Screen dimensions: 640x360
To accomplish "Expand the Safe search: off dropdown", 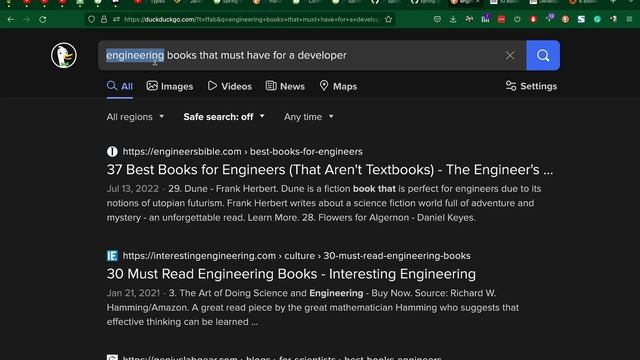I will (x=224, y=117).
